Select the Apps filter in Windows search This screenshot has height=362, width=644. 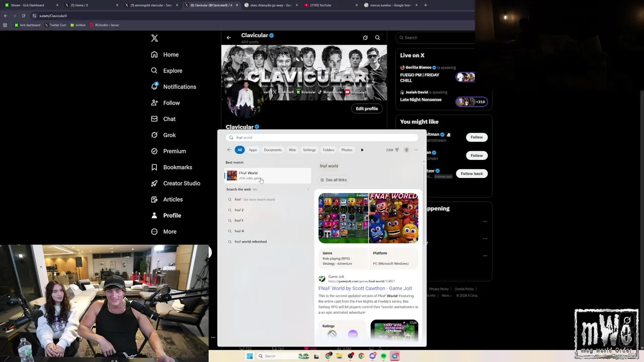tap(253, 150)
